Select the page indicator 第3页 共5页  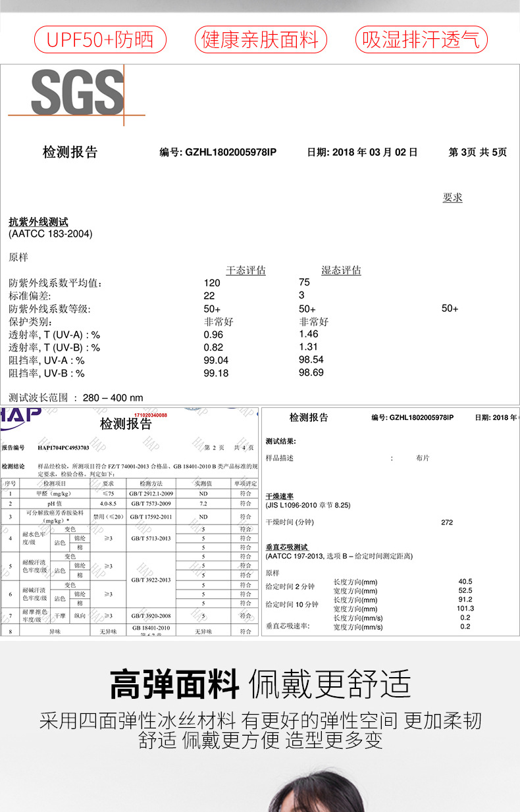(478, 152)
